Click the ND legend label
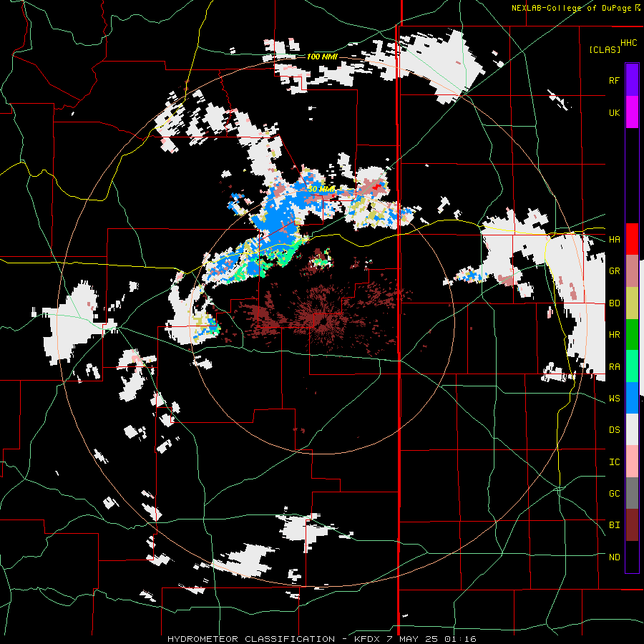Viewport: 644px width, 644px height. click(x=614, y=557)
